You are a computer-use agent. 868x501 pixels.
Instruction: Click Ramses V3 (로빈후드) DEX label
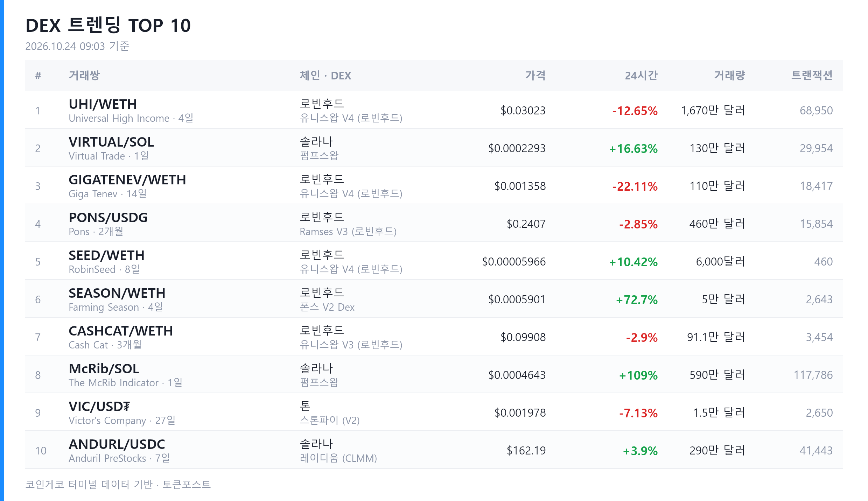[348, 232]
